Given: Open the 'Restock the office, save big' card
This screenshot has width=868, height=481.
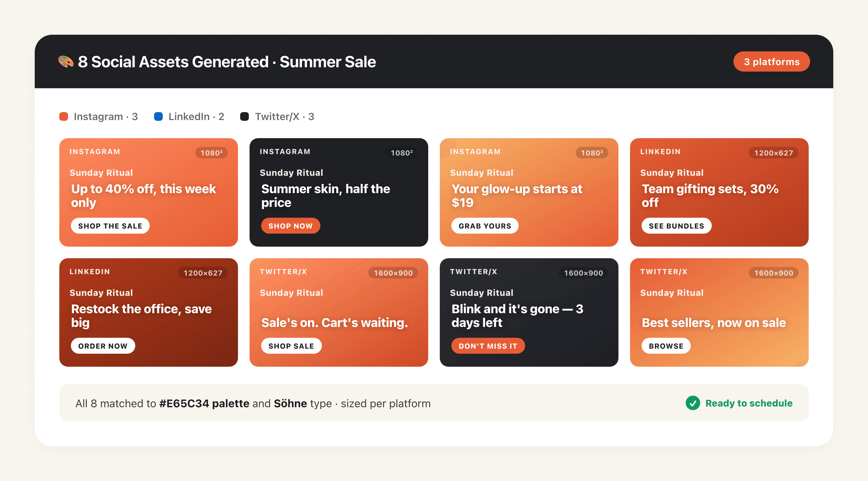Looking at the screenshot, I should click(x=149, y=312).
